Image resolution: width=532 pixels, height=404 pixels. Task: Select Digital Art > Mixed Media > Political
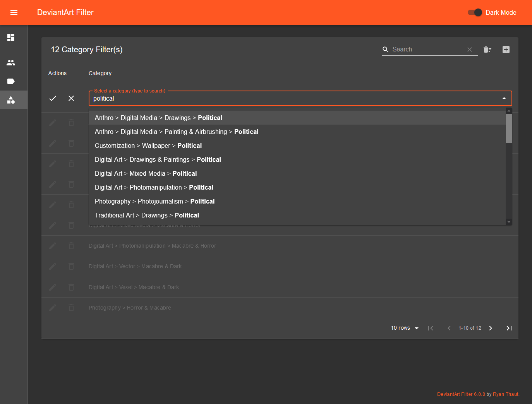tap(297, 173)
